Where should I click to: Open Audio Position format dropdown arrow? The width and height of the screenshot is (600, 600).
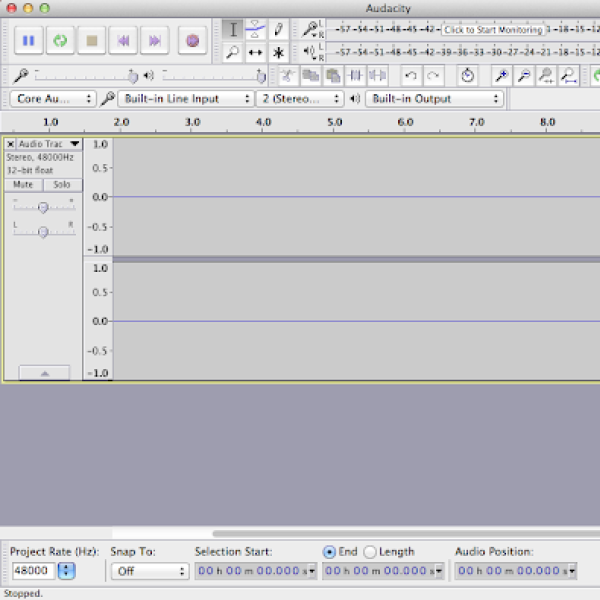click(x=572, y=571)
